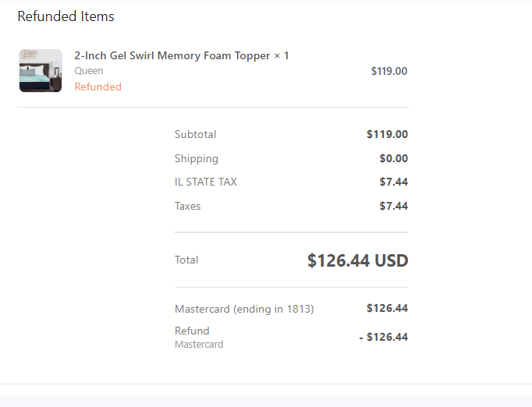The height and width of the screenshot is (407, 532).
Task: Click the Queen size variant text
Action: (89, 71)
